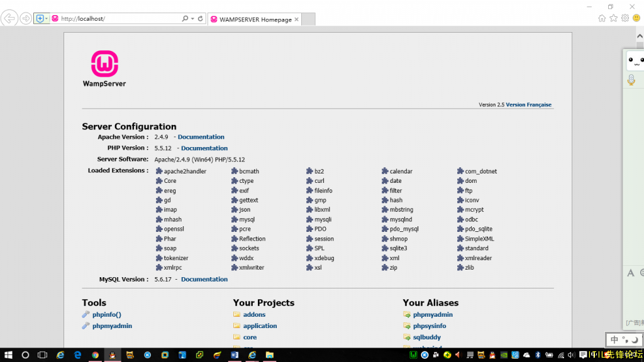Viewport: 644px width, 362px height.
Task: Click the apache2handler extension entry
Action: pos(180,171)
